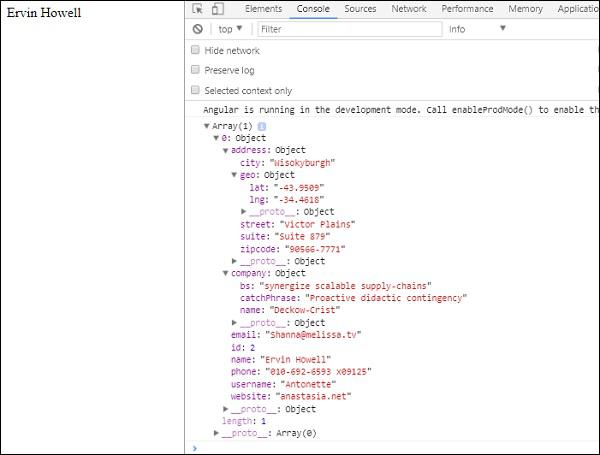Image resolution: width=600 pixels, height=455 pixels.
Task: Click the console prompt chevron
Action: point(195,448)
